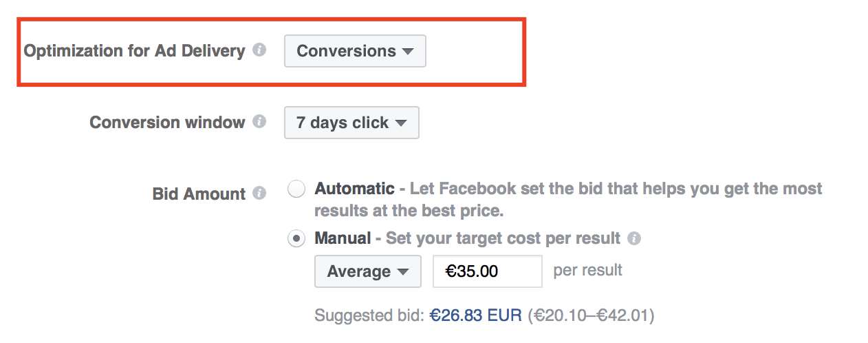
Task: Open the Conversions dropdown
Action: [355, 51]
